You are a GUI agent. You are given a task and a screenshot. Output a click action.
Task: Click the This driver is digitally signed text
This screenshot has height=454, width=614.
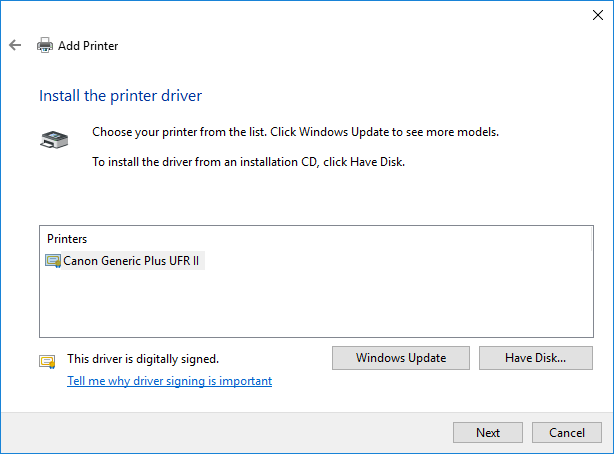(x=142, y=358)
